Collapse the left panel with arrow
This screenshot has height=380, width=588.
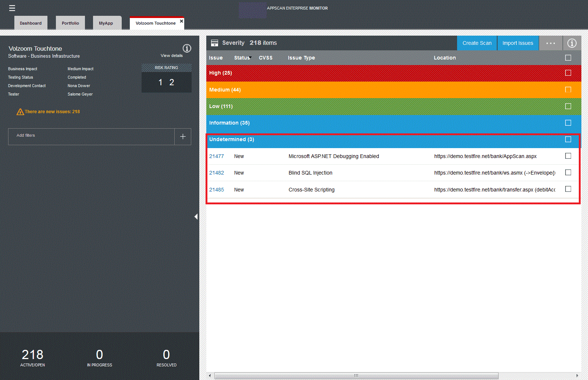pyautogui.click(x=196, y=216)
